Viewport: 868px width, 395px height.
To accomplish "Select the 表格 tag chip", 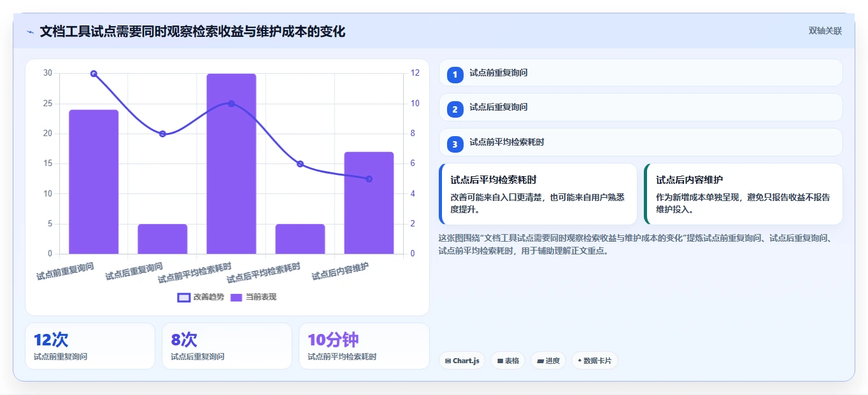I will 508,361.
